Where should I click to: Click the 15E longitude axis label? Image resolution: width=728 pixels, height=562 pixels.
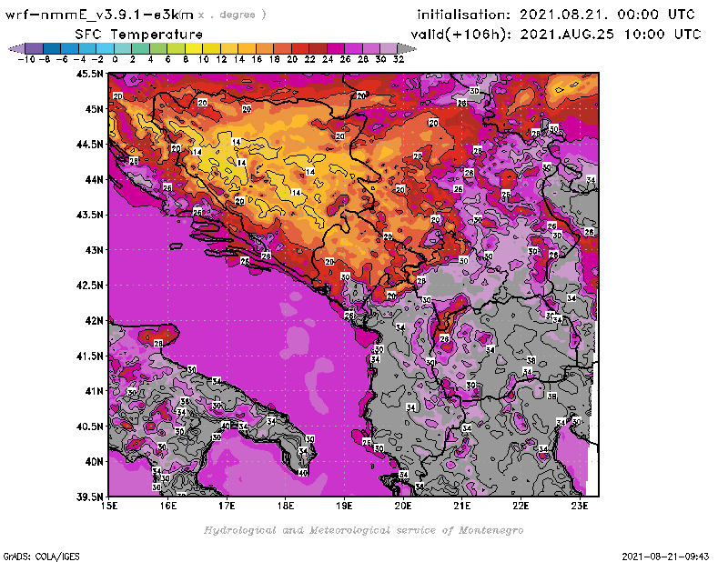coord(110,506)
